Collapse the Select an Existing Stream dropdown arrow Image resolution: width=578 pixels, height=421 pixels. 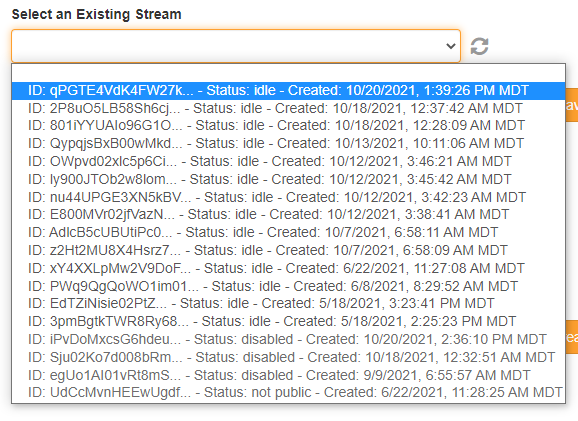(450, 46)
